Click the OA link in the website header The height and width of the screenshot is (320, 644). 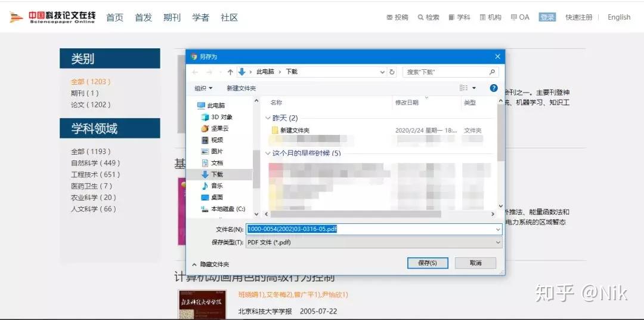click(520, 17)
